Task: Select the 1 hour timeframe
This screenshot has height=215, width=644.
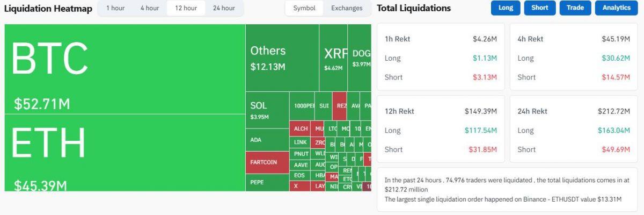Action: (x=115, y=8)
